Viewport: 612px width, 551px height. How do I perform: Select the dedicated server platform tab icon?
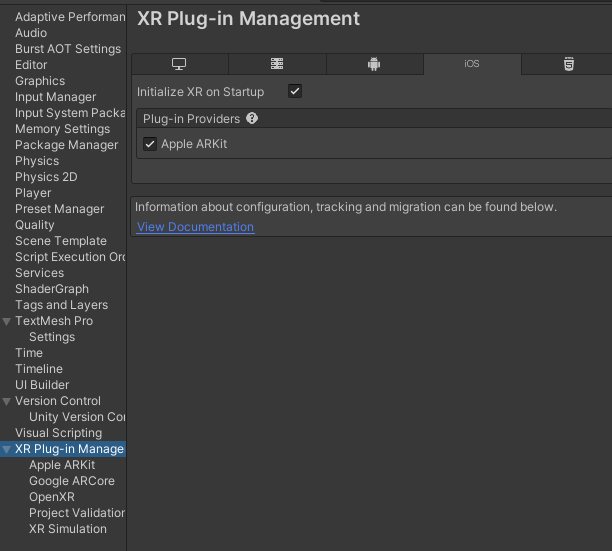[x=277, y=64]
